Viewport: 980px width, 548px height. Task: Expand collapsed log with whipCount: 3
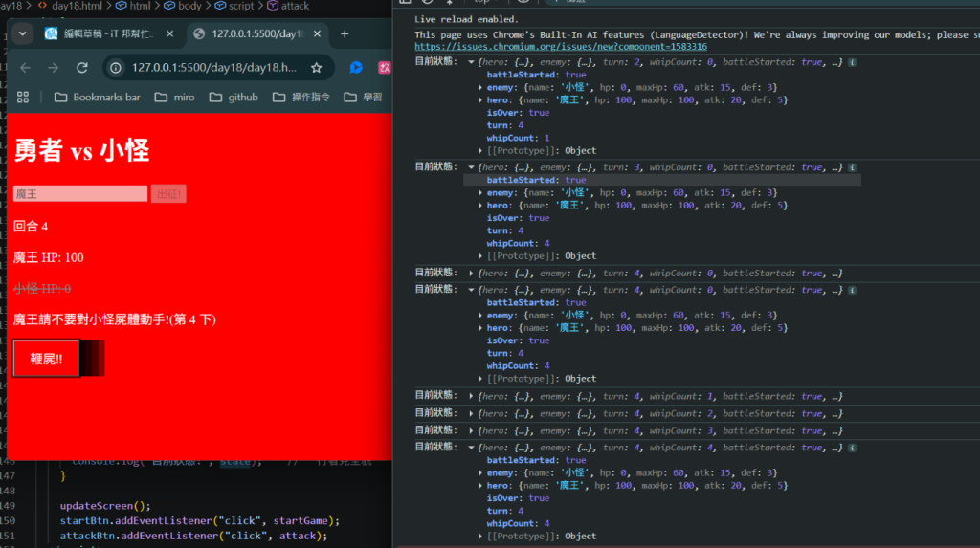click(471, 431)
